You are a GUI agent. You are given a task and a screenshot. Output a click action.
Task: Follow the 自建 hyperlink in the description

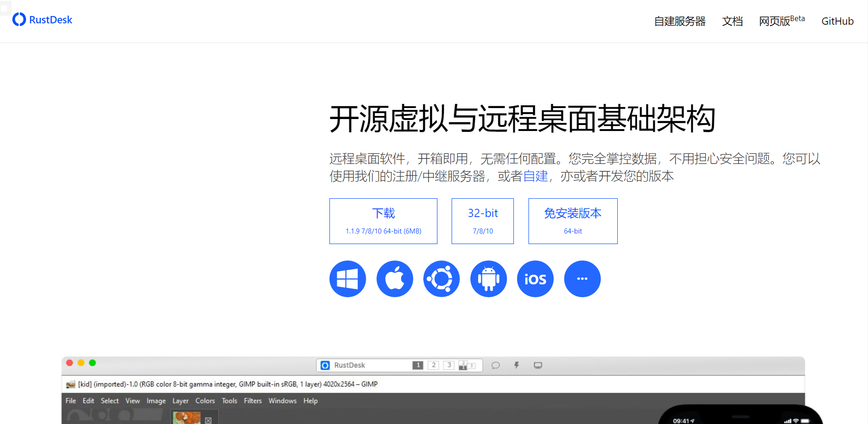click(535, 176)
